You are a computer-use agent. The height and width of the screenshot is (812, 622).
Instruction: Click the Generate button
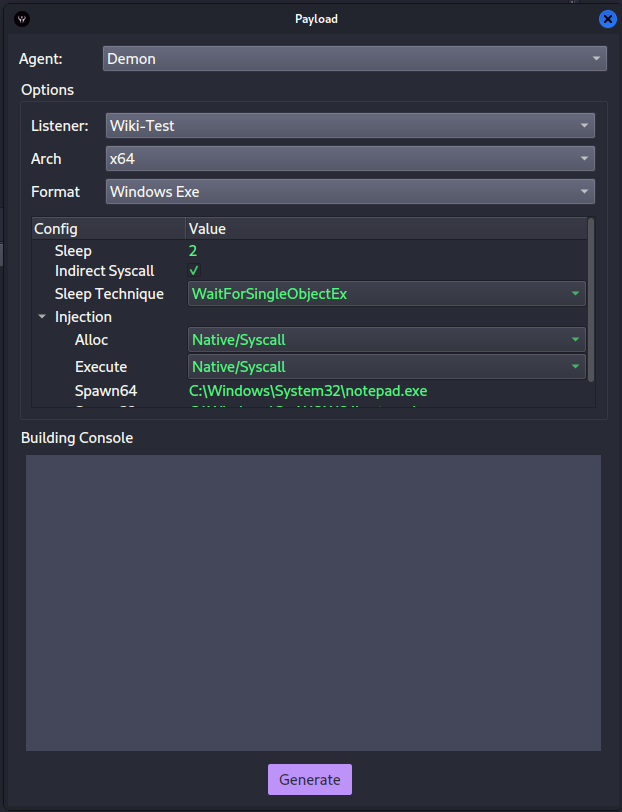click(309, 780)
